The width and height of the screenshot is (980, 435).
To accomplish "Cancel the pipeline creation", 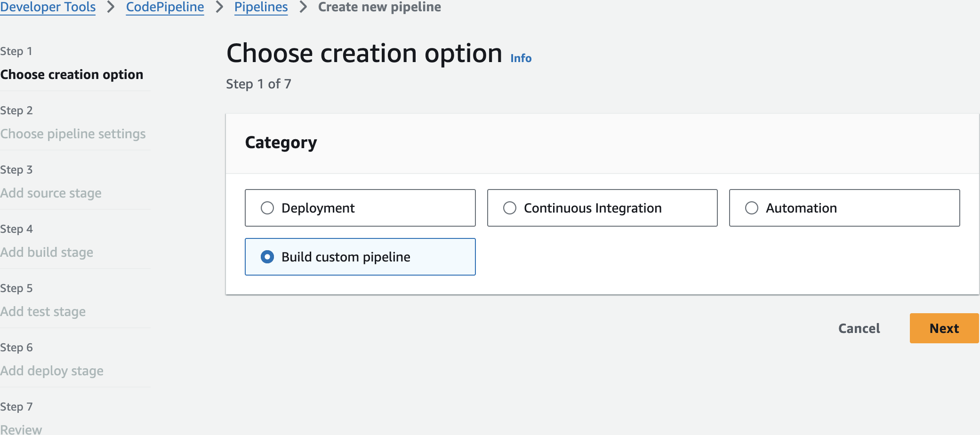I will 859,328.
